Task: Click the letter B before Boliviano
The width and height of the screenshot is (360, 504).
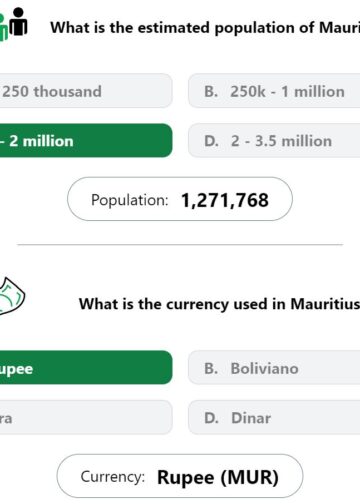Action: pos(211,368)
